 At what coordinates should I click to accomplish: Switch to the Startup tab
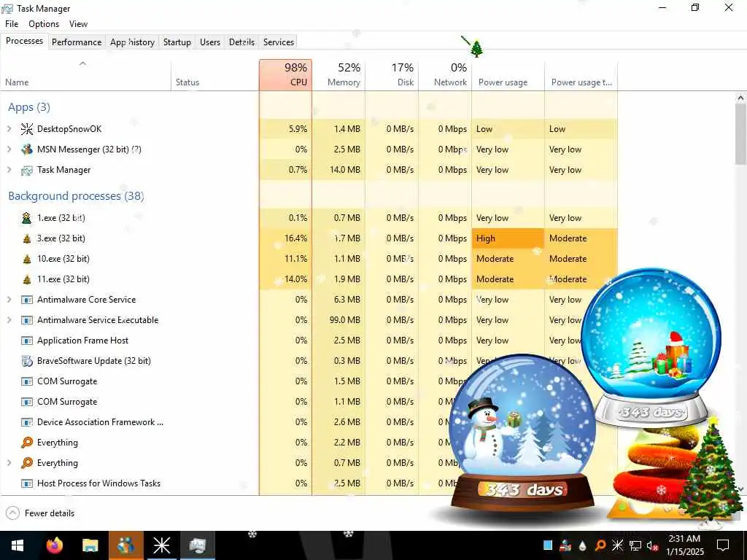pyautogui.click(x=177, y=42)
